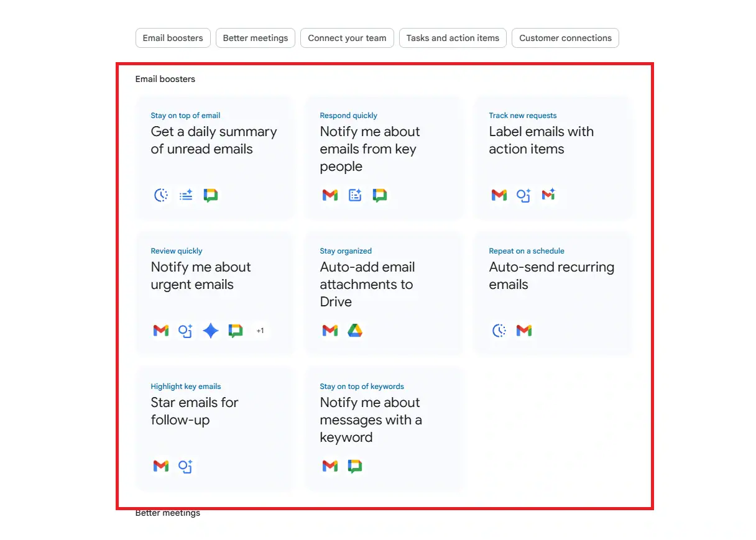Click the AI form icon on key people card
Image resolution: width=756 pixels, height=540 pixels.
[x=354, y=195]
